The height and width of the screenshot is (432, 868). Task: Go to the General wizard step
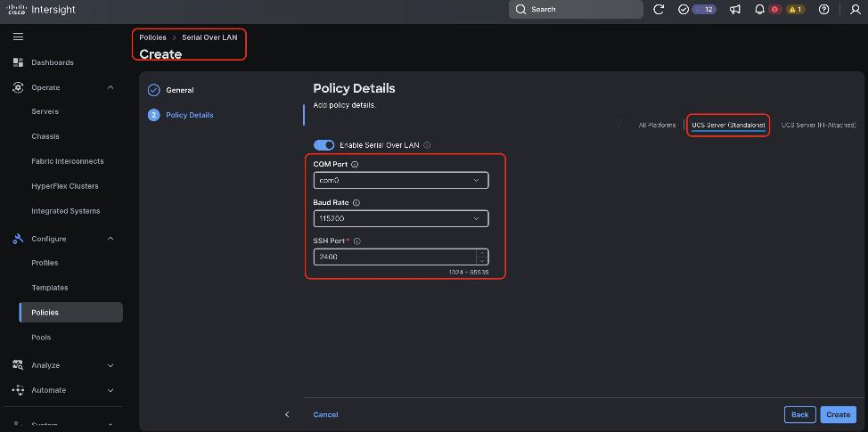tap(179, 90)
